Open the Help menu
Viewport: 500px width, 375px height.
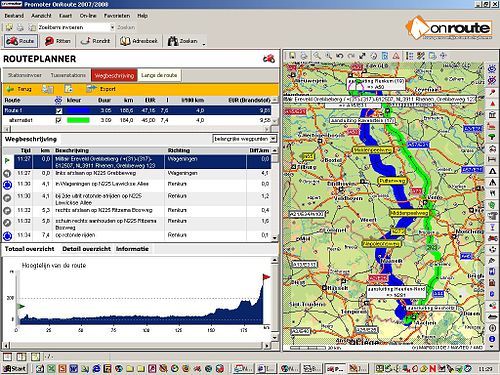pyautogui.click(x=142, y=16)
